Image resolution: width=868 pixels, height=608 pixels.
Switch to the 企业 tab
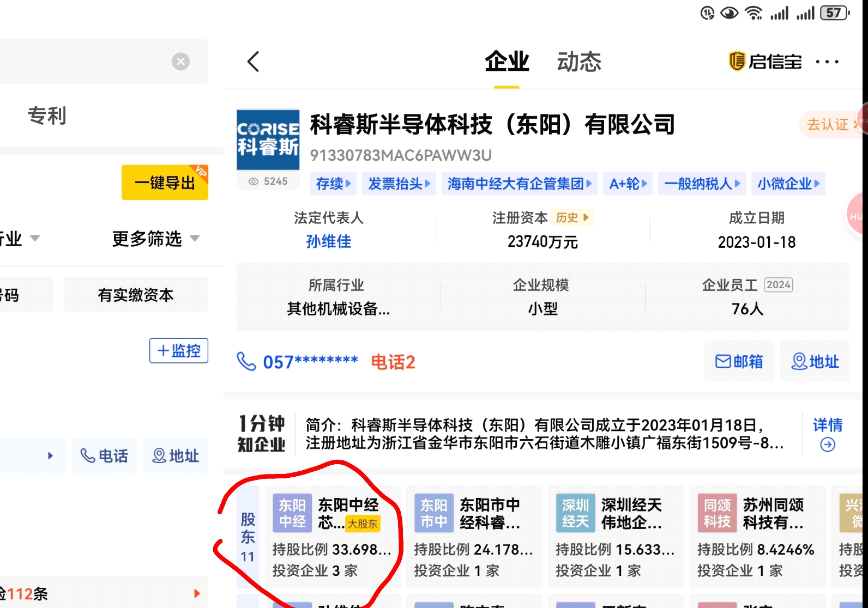coord(507,62)
